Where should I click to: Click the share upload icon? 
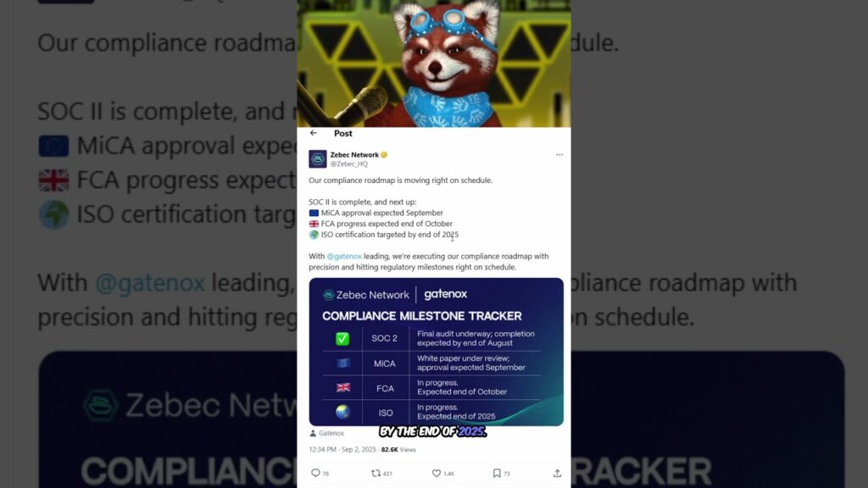tap(557, 473)
